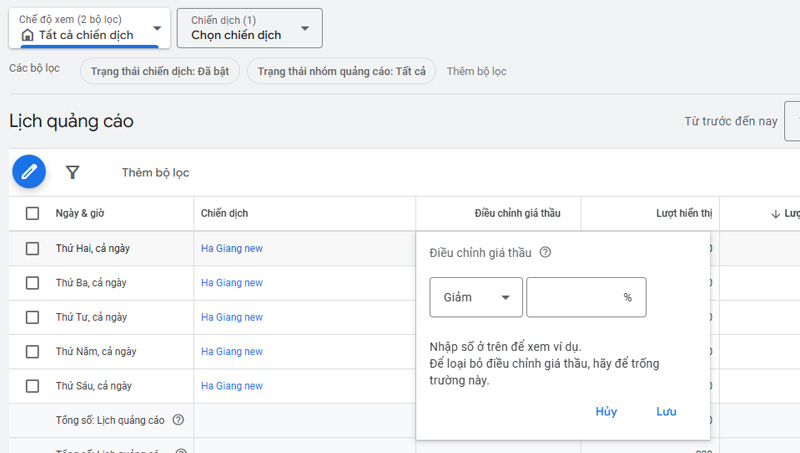Click Thêm bộ lọc beside the funnel icon
The image size is (800, 453).
tap(155, 173)
